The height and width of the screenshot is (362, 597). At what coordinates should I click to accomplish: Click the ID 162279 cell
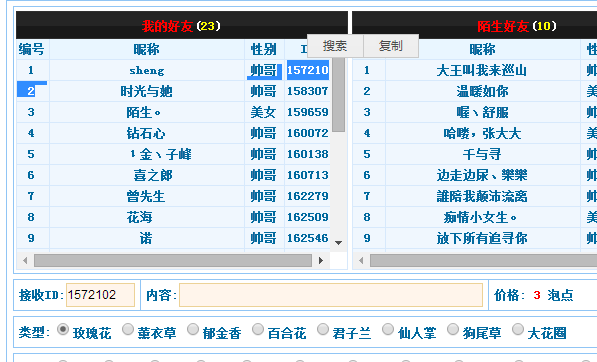click(x=308, y=196)
